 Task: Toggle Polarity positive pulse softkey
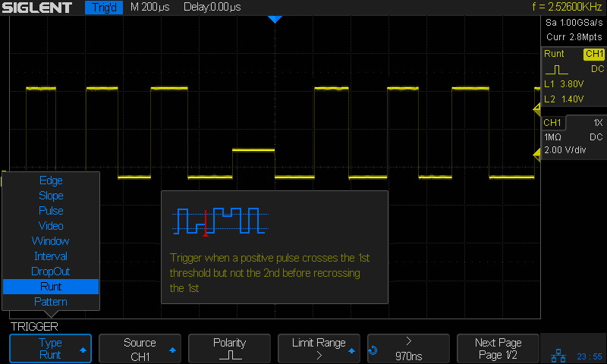coord(229,349)
